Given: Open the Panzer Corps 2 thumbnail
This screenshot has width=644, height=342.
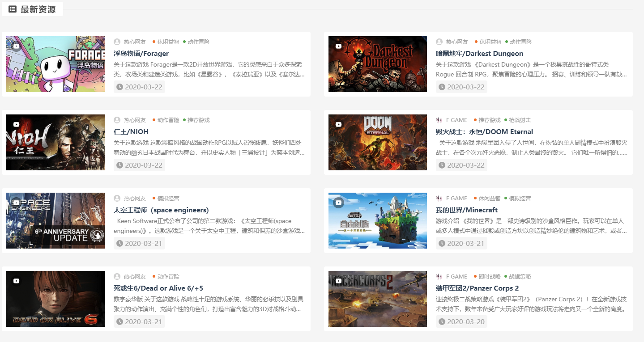Looking at the screenshot, I should coord(378,299).
